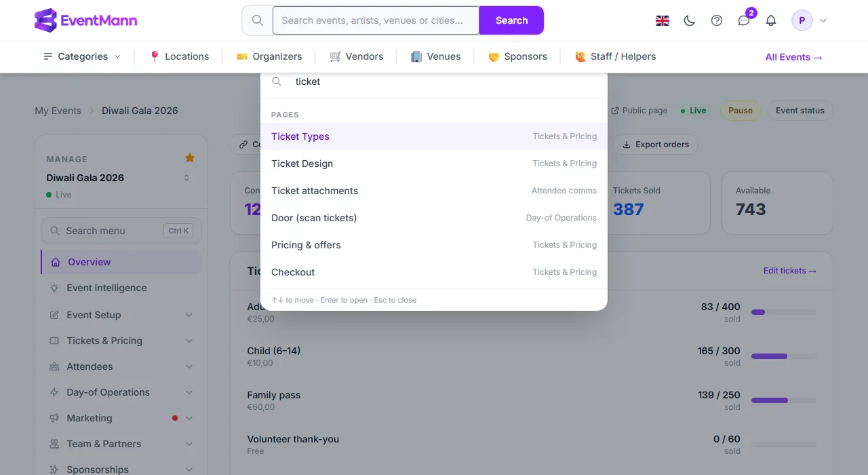Screen dimensions: 868x475
Task: Open the Public page link
Action: (x=639, y=111)
